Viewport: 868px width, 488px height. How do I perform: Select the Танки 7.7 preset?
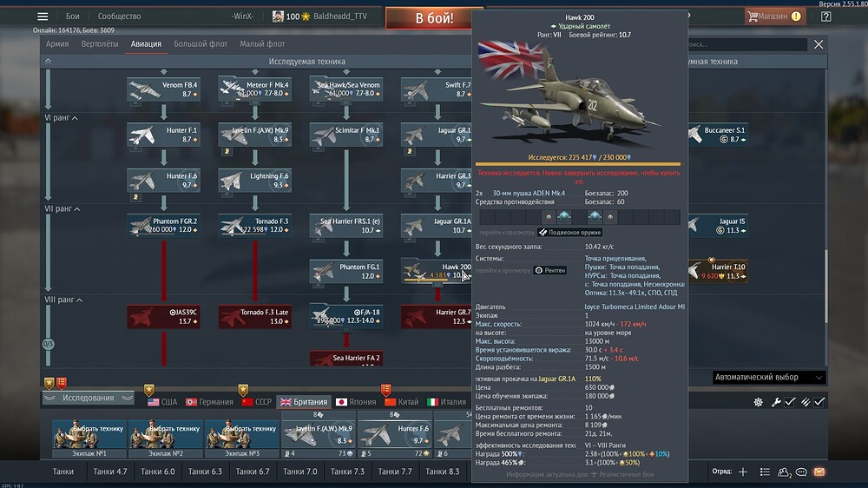(395, 472)
